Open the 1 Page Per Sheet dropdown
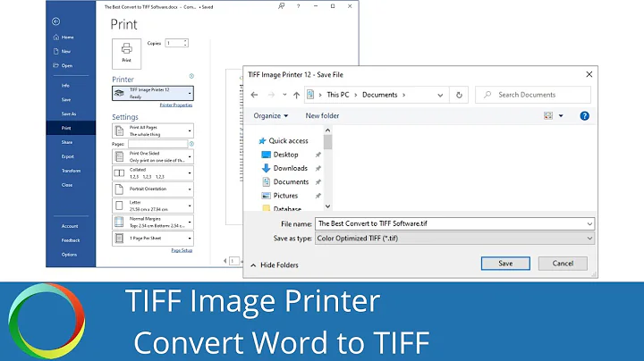The image size is (644, 361). click(153, 239)
